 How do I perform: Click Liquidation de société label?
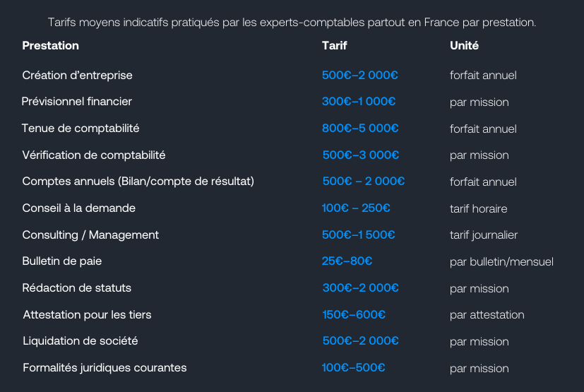[81, 341]
